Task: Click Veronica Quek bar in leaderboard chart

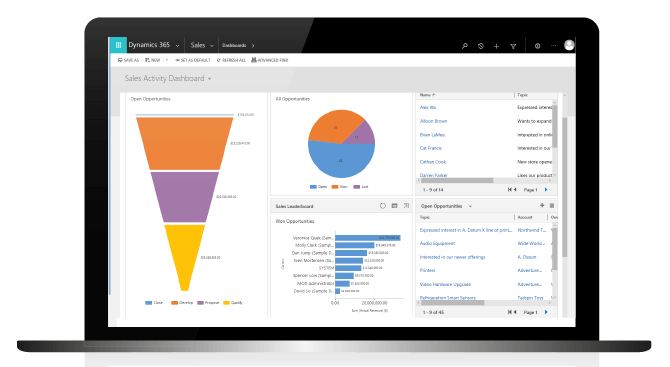Action: click(367, 238)
